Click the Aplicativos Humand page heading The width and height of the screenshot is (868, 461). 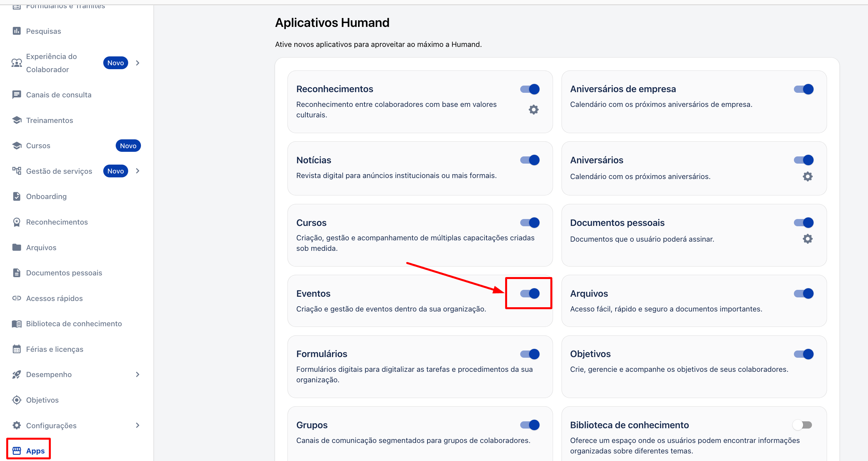click(332, 23)
